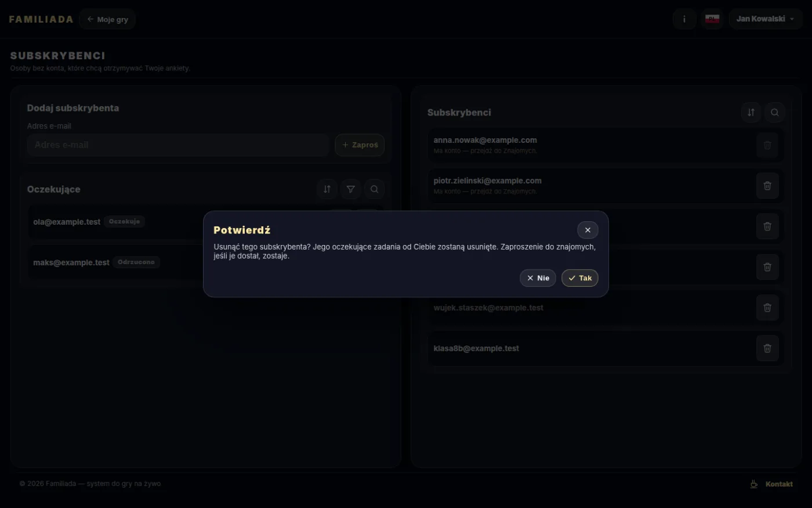Close the Potwierdź dialog with X
Viewport: 812px width, 508px height.
pyautogui.click(x=588, y=230)
